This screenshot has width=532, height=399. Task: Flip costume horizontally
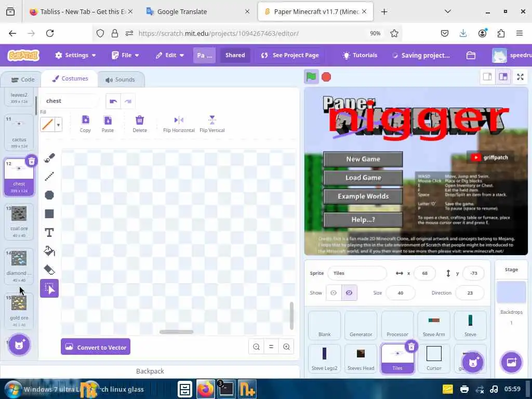click(x=179, y=124)
